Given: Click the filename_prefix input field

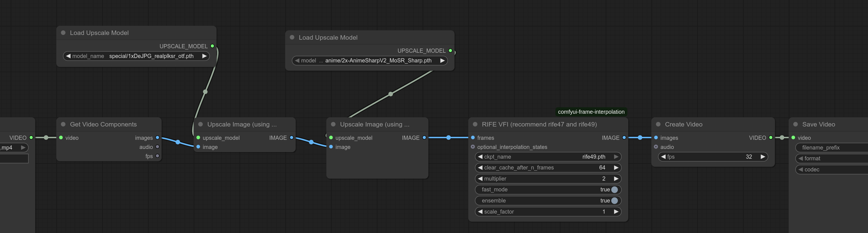Looking at the screenshot, I should coord(832,148).
